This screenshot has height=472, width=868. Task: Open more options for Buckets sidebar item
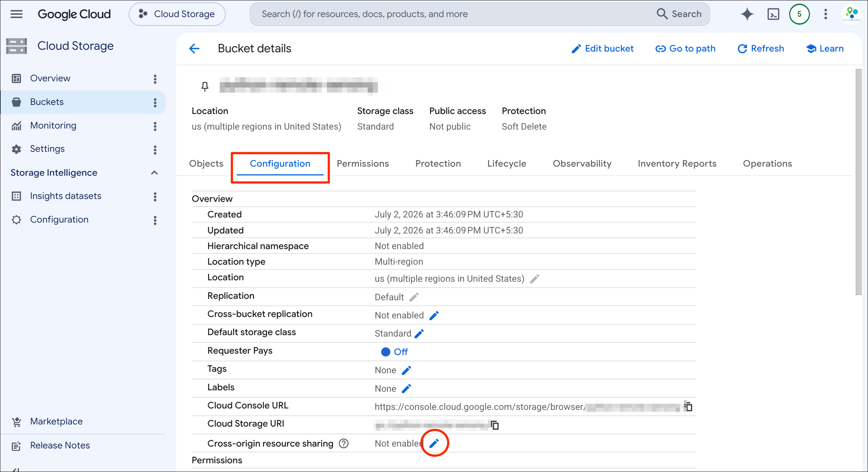pyautogui.click(x=155, y=102)
